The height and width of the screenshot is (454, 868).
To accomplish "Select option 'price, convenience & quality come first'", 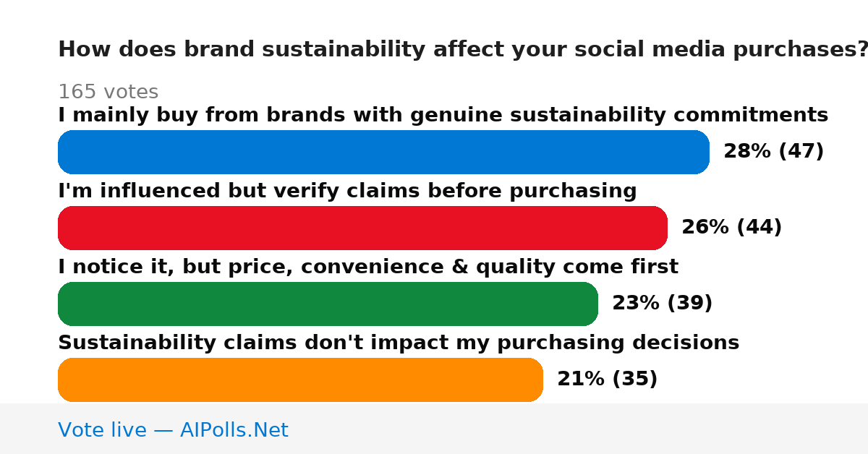I will click(x=367, y=267).
